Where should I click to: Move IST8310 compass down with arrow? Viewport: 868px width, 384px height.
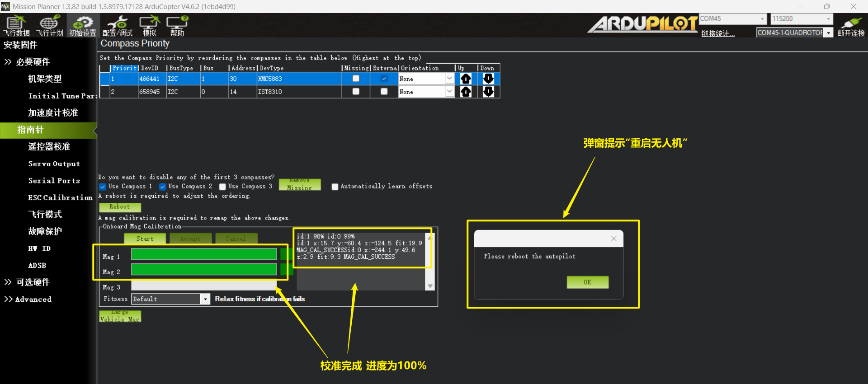point(488,92)
